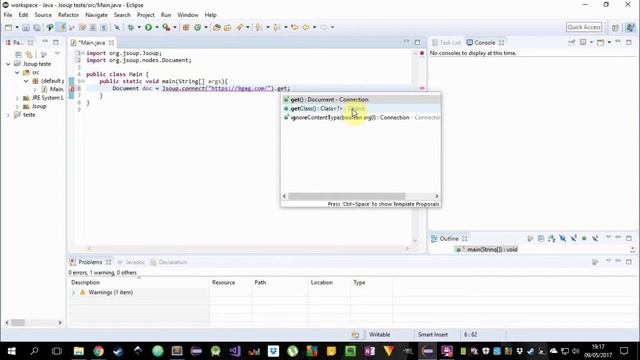Open the File menu
Image resolution: width=640 pixels, height=360 pixels.
click(8, 15)
